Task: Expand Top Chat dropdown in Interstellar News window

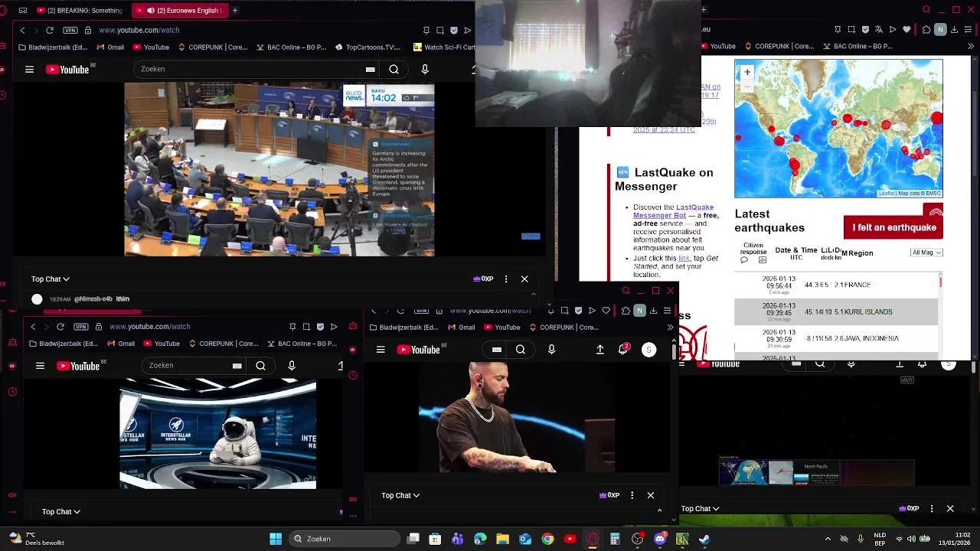Action: (61, 511)
